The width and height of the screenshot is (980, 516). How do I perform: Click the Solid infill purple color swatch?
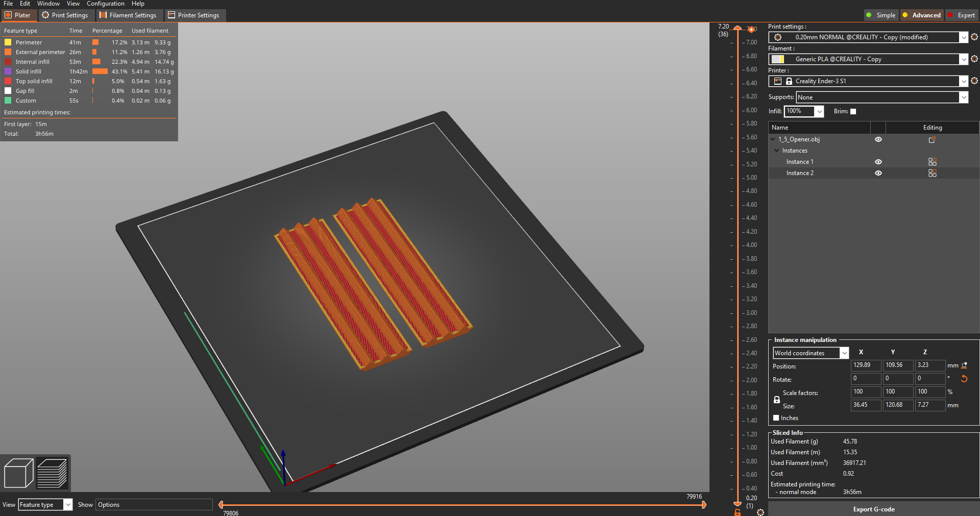(x=8, y=71)
